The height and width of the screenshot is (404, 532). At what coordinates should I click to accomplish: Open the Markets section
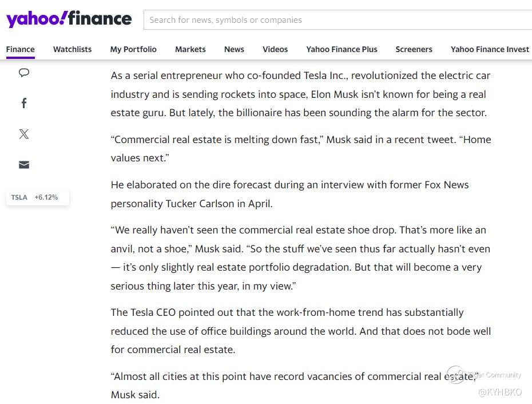point(190,49)
